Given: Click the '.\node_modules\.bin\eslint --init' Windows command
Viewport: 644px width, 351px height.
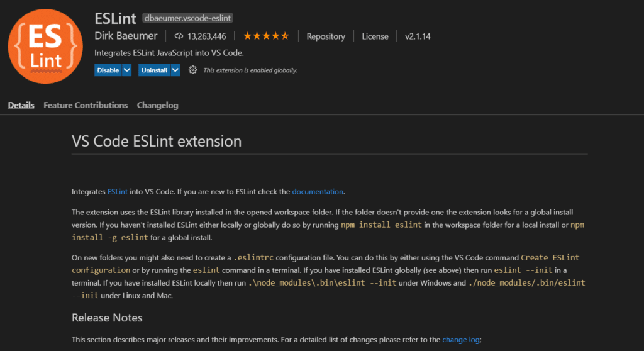Looking at the screenshot, I should [x=323, y=283].
